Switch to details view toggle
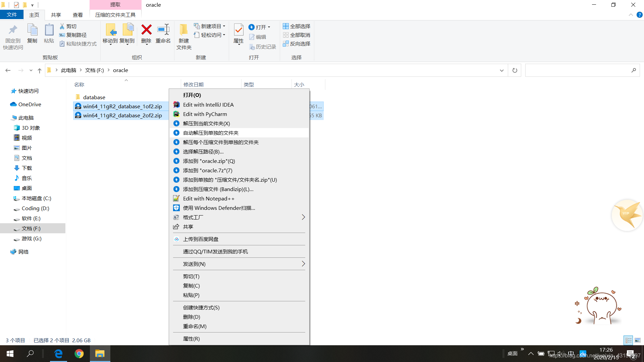This screenshot has height=362, width=644. (x=628, y=340)
